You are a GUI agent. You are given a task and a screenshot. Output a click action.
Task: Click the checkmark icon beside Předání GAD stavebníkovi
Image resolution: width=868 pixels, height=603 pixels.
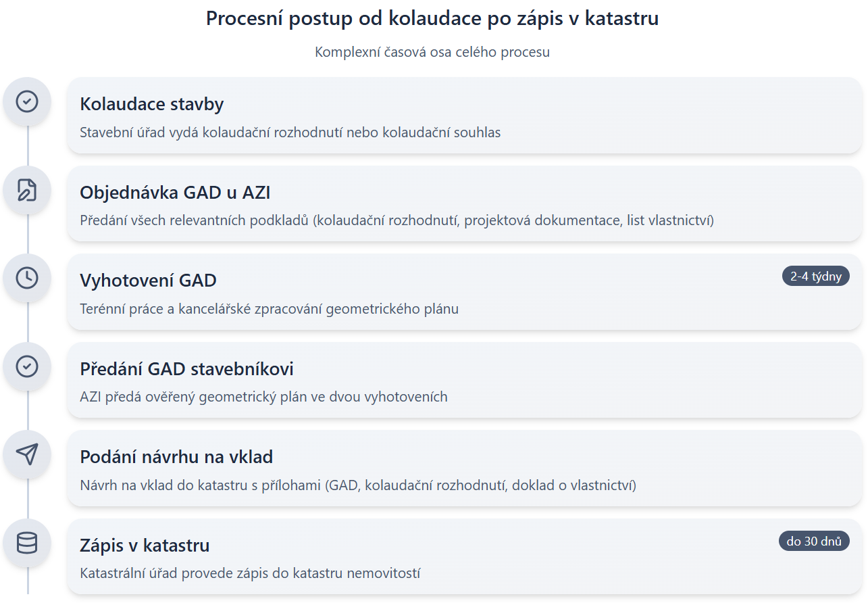pyautogui.click(x=27, y=367)
